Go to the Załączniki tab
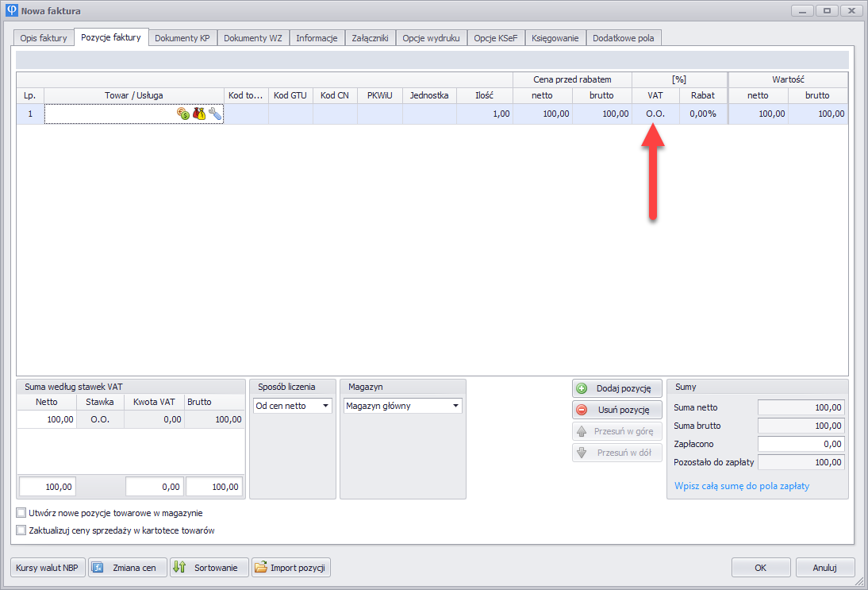Image resolution: width=868 pixels, height=590 pixels. pos(370,38)
